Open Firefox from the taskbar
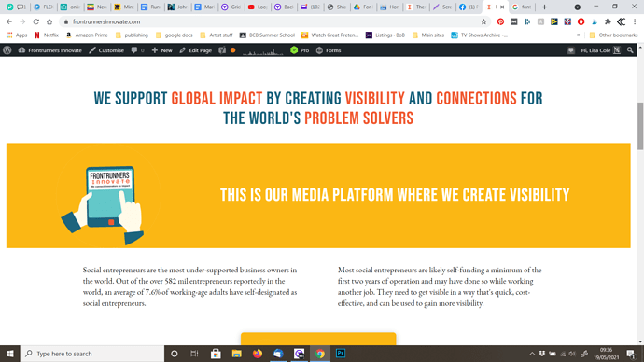This screenshot has height=362, width=644. (257, 354)
